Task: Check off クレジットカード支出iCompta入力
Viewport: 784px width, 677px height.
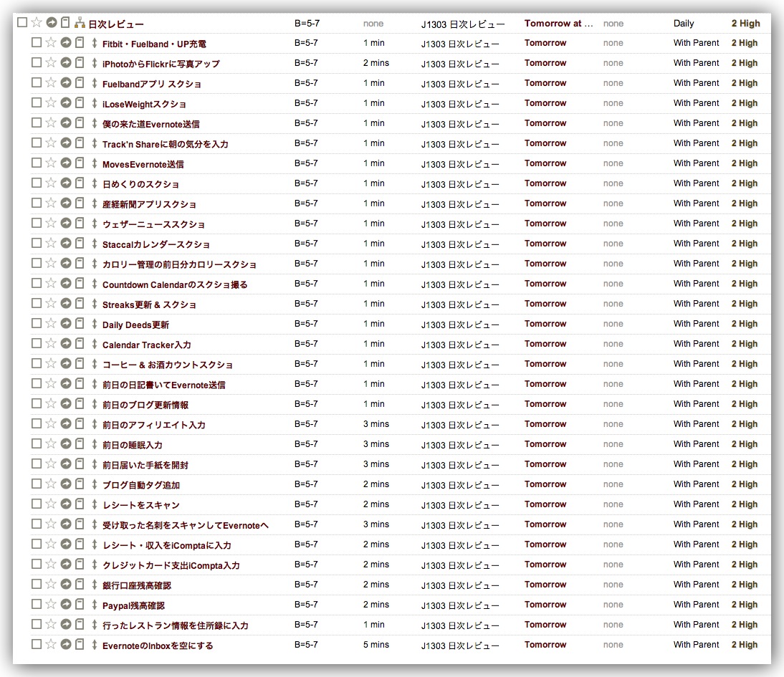Action: tap(36, 564)
